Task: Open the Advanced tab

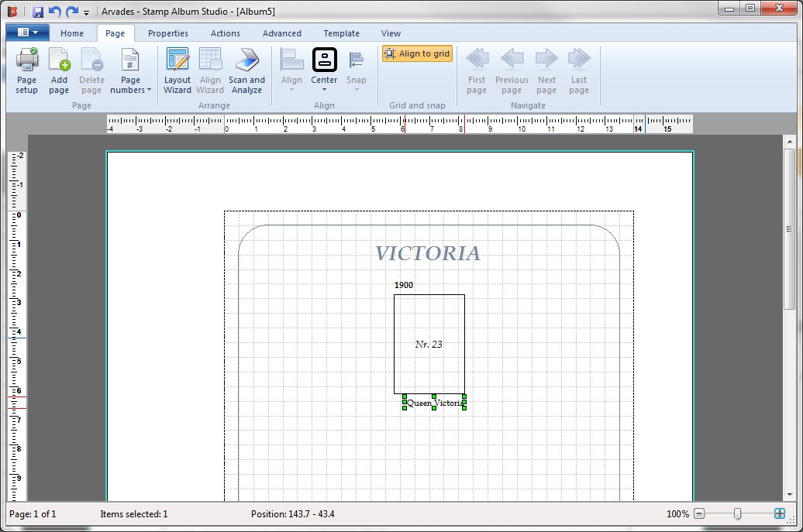Action: 281,33
